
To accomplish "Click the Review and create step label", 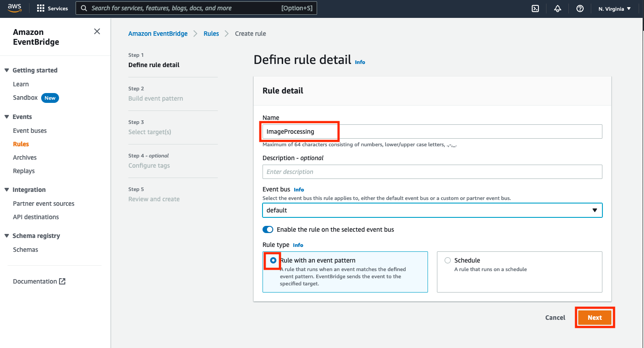I will [154, 199].
